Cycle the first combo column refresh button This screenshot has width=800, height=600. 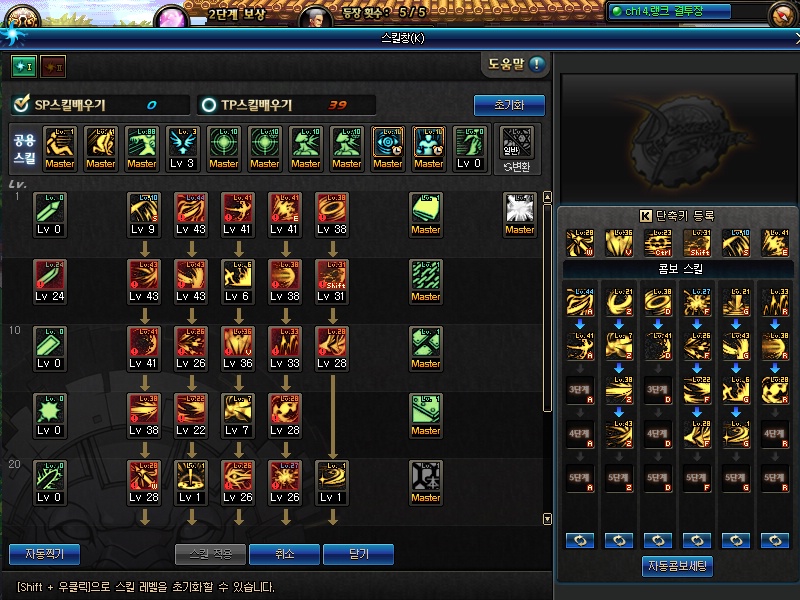(x=580, y=540)
